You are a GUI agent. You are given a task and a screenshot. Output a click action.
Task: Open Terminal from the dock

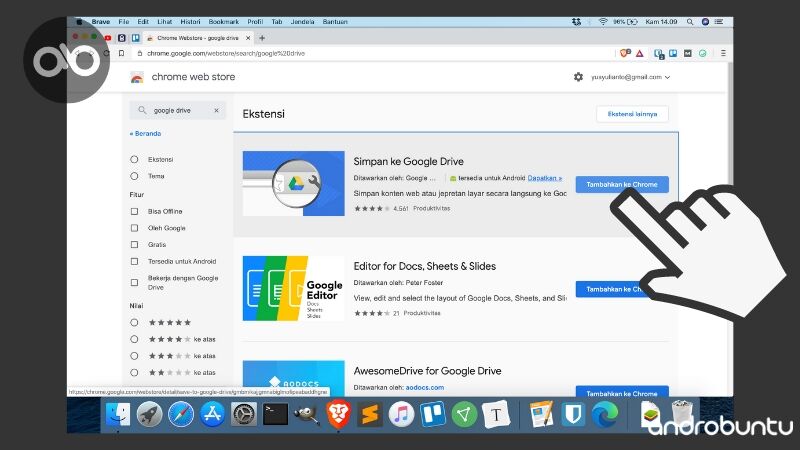[x=276, y=414]
